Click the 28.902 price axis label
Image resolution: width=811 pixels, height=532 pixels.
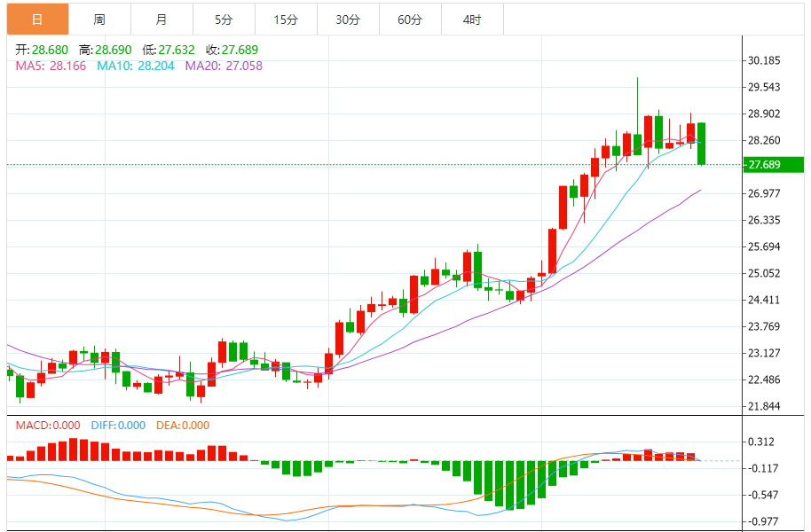click(x=764, y=113)
